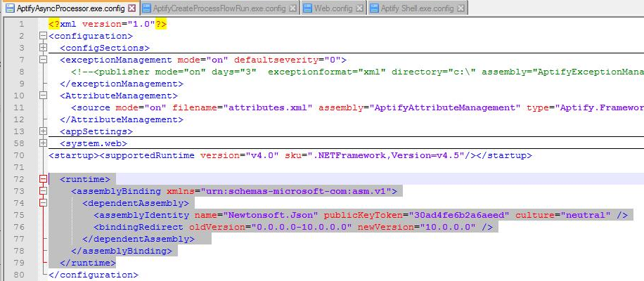644x281 pixels.
Task: Click line number 70 in the margin
Action: (19, 155)
